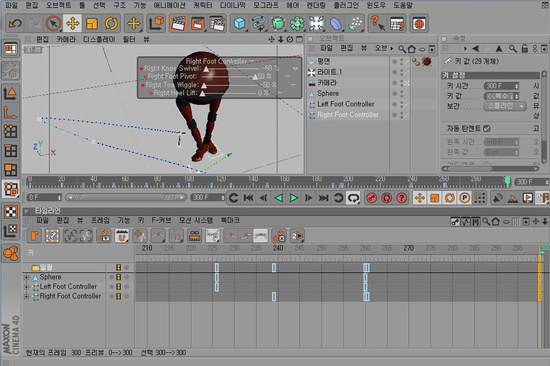
Task: Open the Deformer objects icon
Action: (x=336, y=24)
